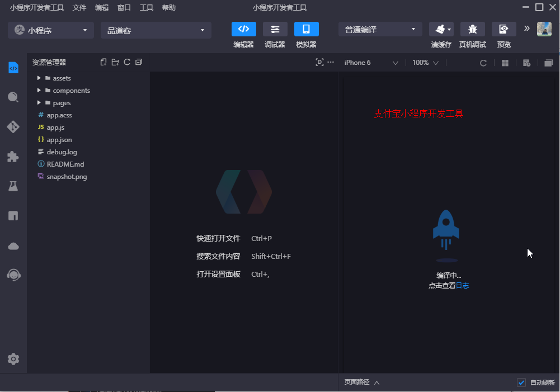This screenshot has height=392, width=560.
Task: Open the search icon in sidebar
Action: (x=13, y=97)
